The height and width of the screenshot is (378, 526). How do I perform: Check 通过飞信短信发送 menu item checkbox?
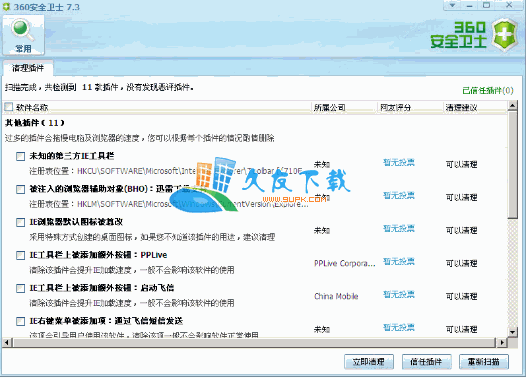click(x=20, y=321)
